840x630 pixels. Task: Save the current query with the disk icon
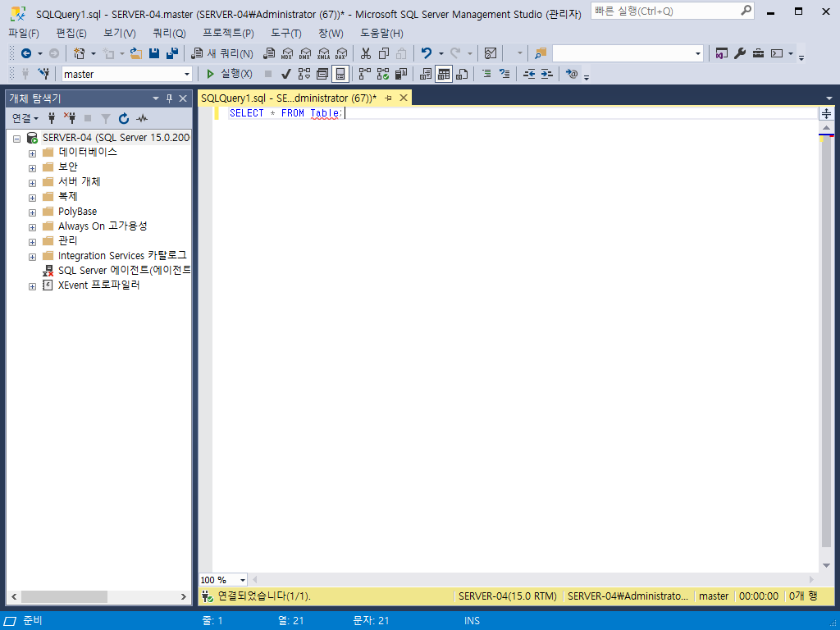[154, 53]
